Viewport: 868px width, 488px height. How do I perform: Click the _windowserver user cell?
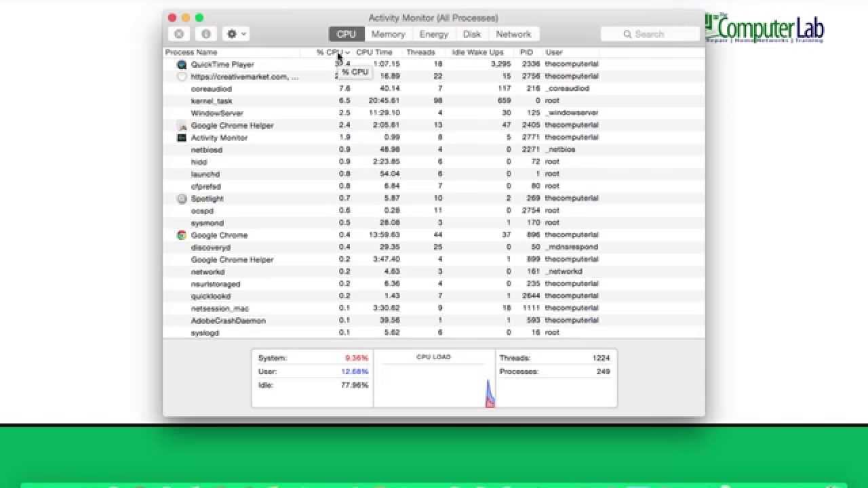(571, 113)
